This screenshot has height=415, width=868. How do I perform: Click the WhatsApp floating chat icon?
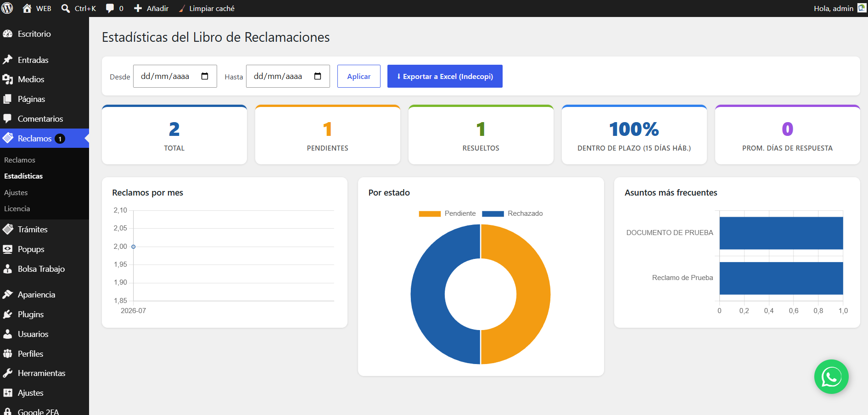click(x=831, y=377)
